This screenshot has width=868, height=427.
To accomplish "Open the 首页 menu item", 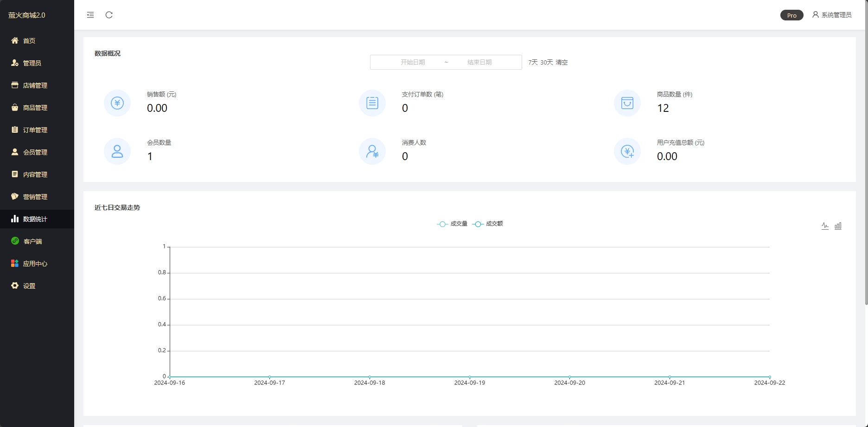I will [37, 41].
